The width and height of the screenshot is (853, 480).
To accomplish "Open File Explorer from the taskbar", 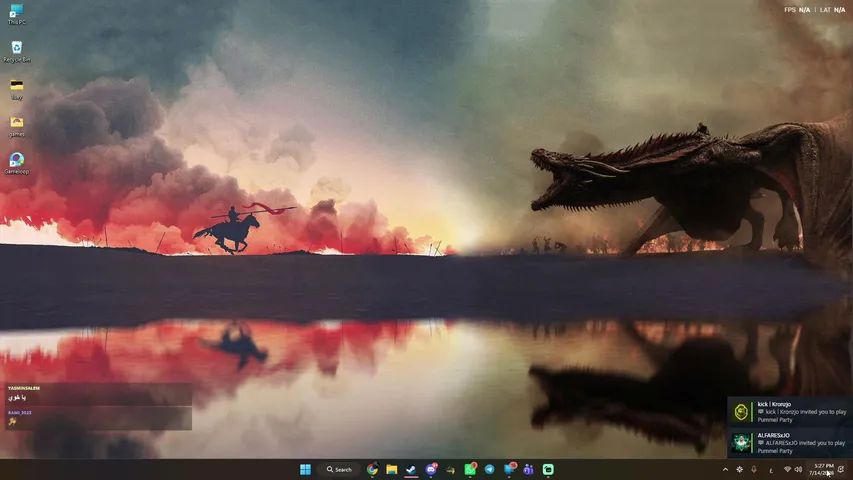I will pos(392,469).
